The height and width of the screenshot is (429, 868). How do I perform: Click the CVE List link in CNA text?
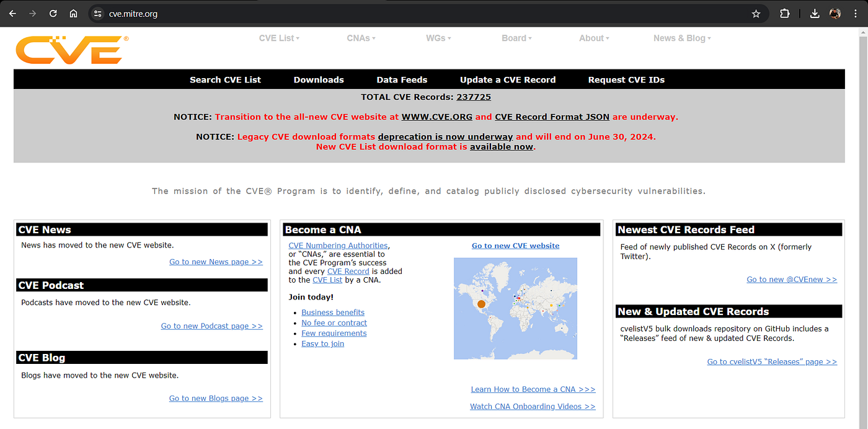[x=327, y=280]
